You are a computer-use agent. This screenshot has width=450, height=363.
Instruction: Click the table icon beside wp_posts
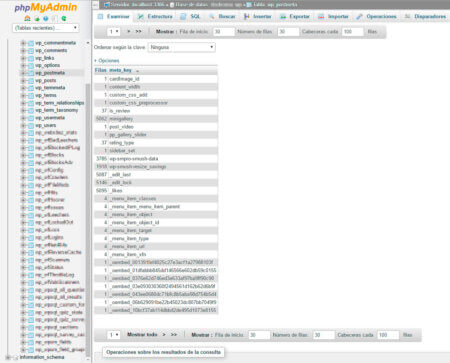coord(31,81)
